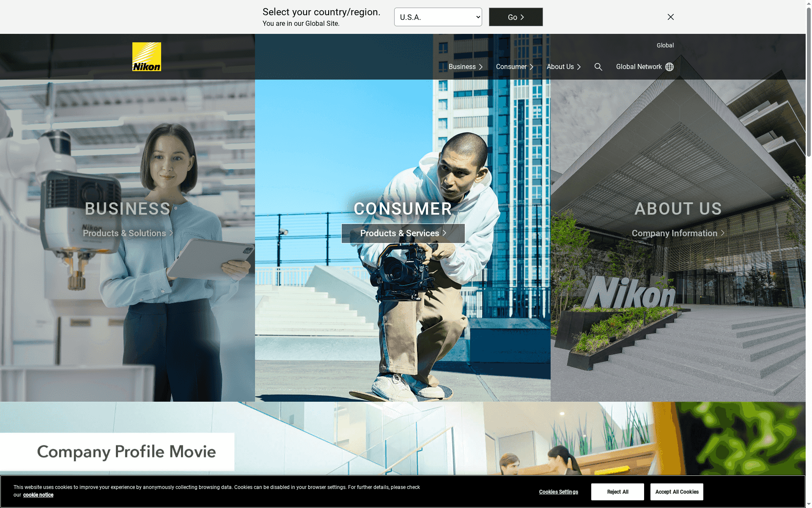Open Products & Solutions under Business
This screenshot has height=508, width=812.
point(127,233)
